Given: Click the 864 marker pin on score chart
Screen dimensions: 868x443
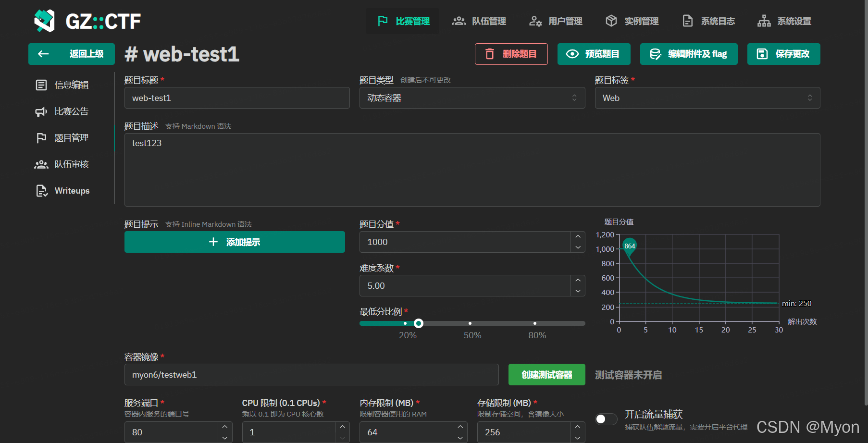Looking at the screenshot, I should [x=630, y=246].
